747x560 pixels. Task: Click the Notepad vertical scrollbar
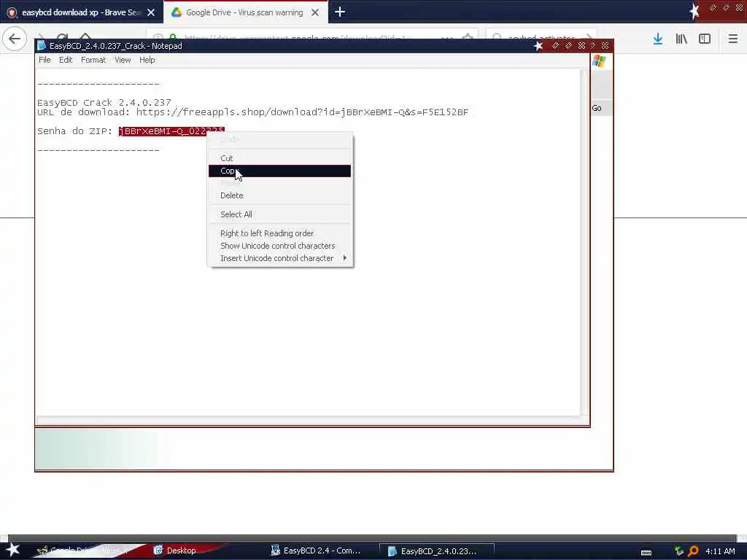584,242
